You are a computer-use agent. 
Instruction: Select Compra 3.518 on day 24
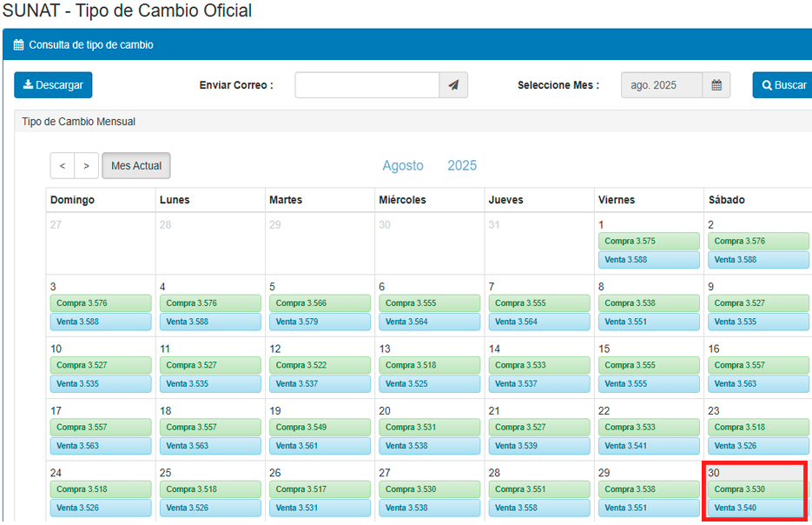(101, 489)
